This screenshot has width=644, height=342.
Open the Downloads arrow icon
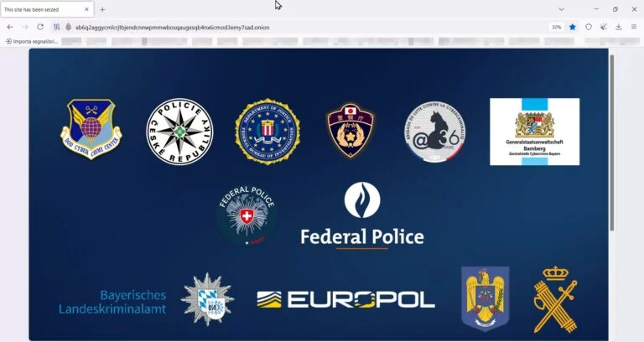pyautogui.click(x=619, y=27)
